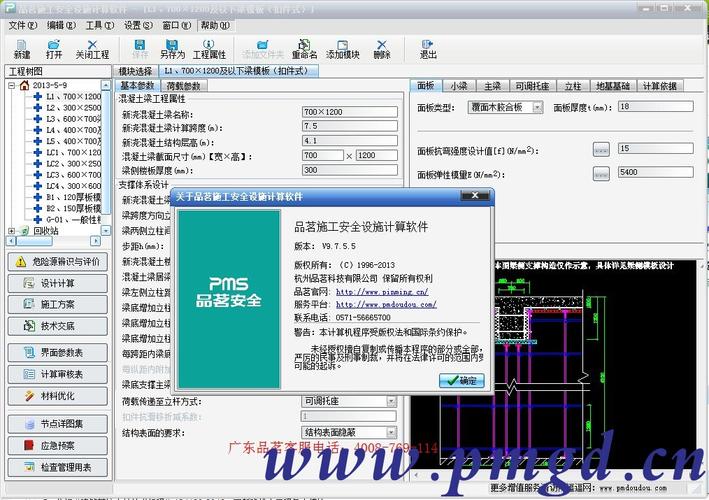This screenshot has height=500, width=709.
Task: Click the 界面参数表 sidebar button
Action: [58, 353]
